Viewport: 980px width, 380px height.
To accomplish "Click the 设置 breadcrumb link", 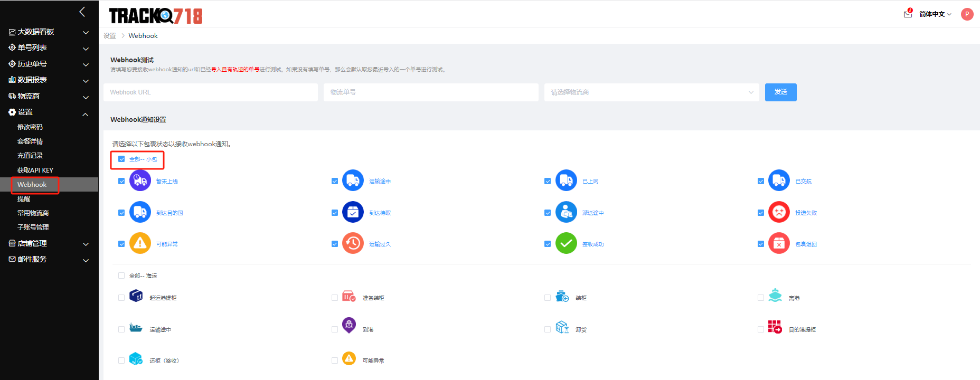I will (x=110, y=36).
